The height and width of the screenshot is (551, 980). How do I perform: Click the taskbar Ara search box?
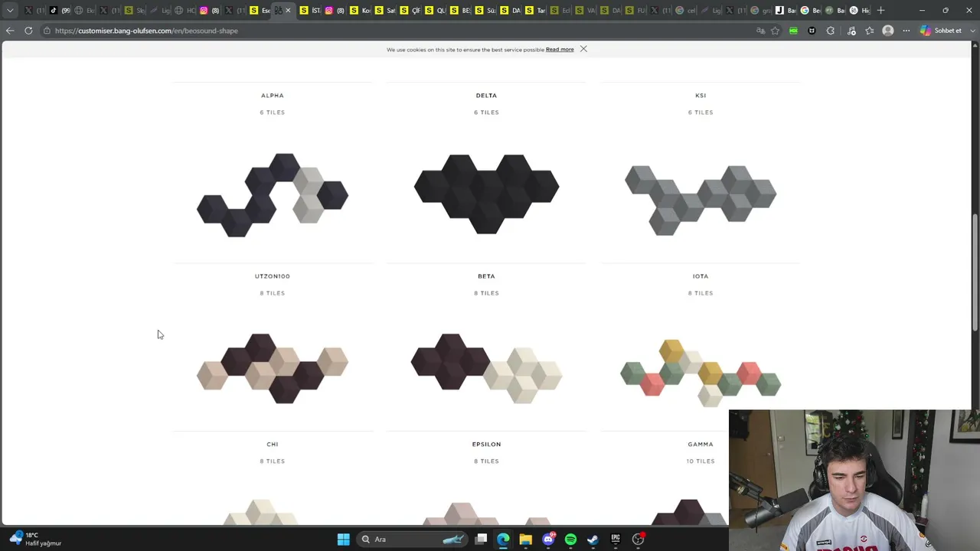point(412,540)
